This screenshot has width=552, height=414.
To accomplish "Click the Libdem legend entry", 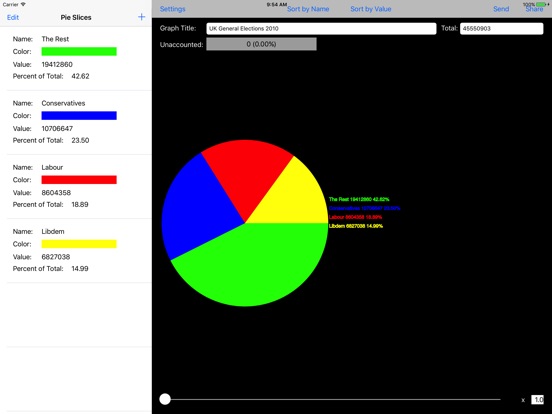I will coord(356,226).
